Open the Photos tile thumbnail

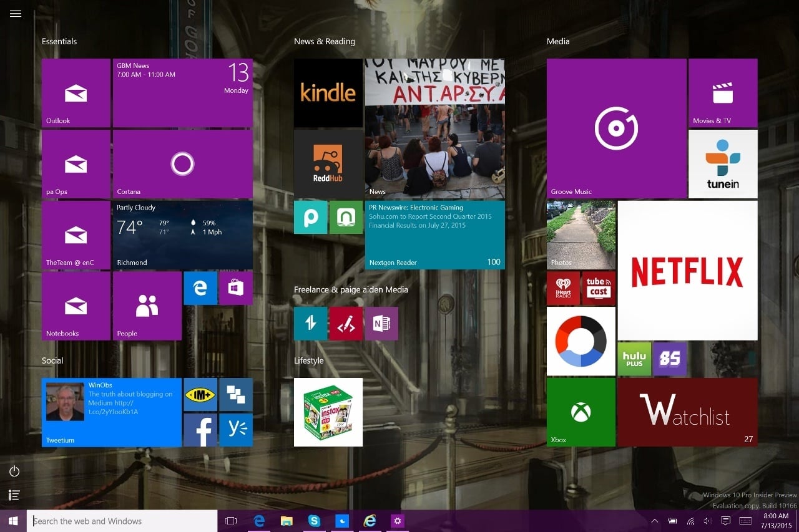[581, 235]
